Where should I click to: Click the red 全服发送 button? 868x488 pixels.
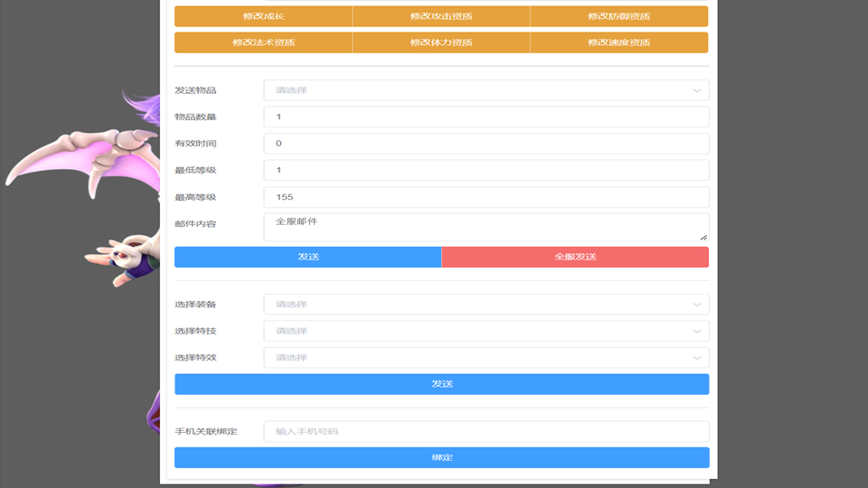click(575, 257)
